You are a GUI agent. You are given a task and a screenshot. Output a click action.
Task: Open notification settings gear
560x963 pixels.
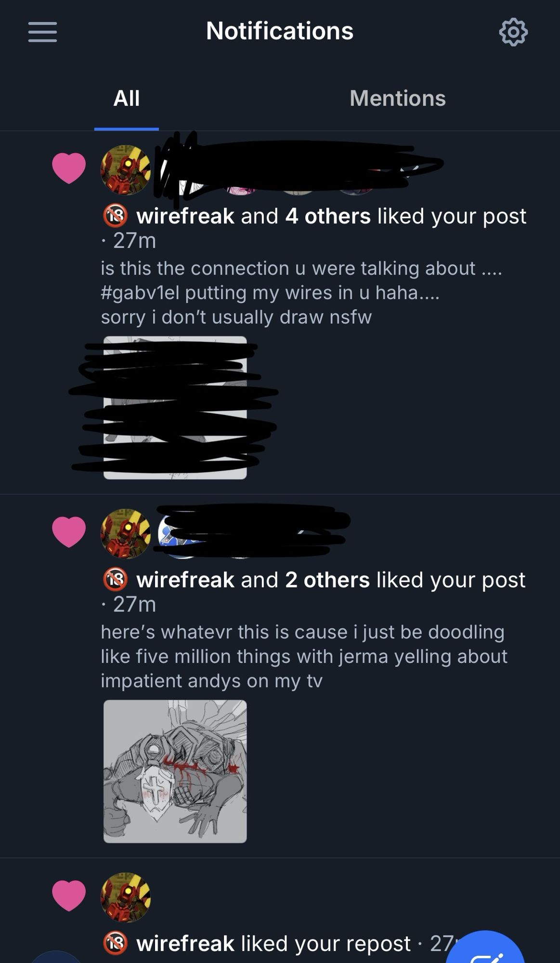tap(513, 32)
